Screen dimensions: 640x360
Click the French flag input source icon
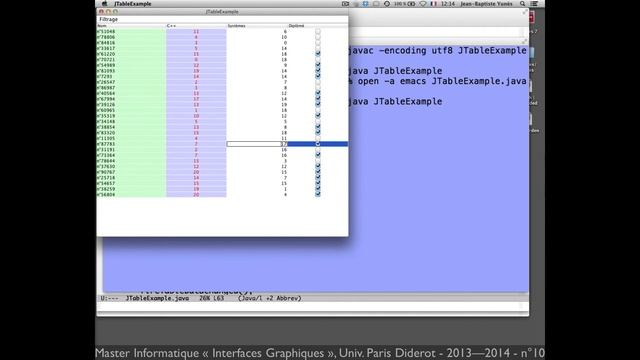tap(433, 4)
